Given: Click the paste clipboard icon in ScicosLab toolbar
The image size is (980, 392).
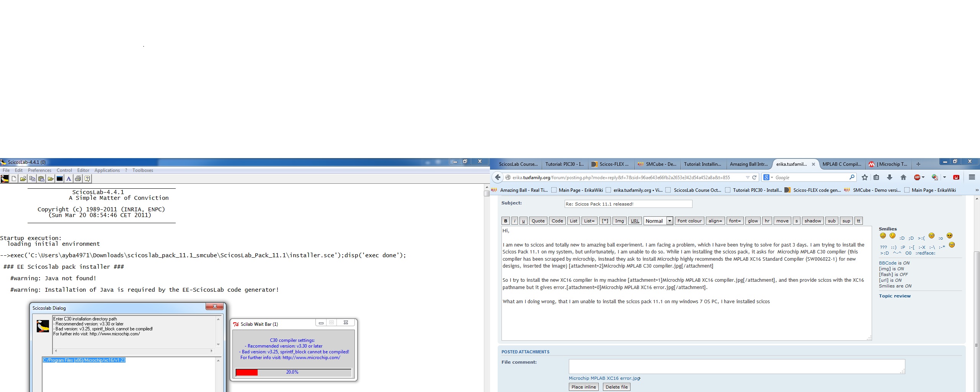Looking at the screenshot, I should [41, 179].
